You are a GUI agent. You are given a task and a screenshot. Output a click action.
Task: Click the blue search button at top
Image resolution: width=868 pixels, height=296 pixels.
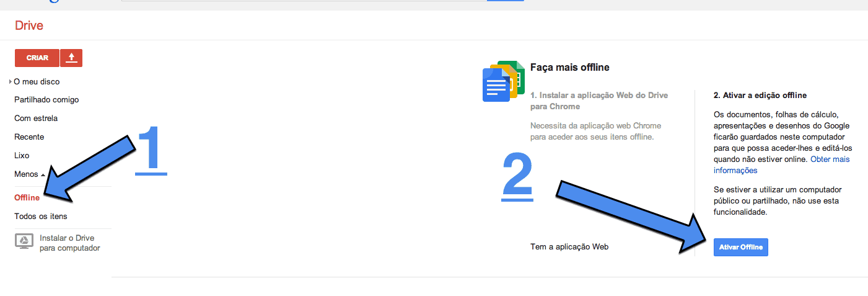pos(506,1)
